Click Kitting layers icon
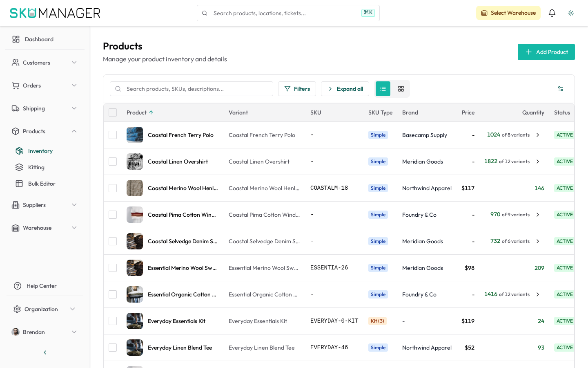This screenshot has width=588, height=368. point(19,167)
